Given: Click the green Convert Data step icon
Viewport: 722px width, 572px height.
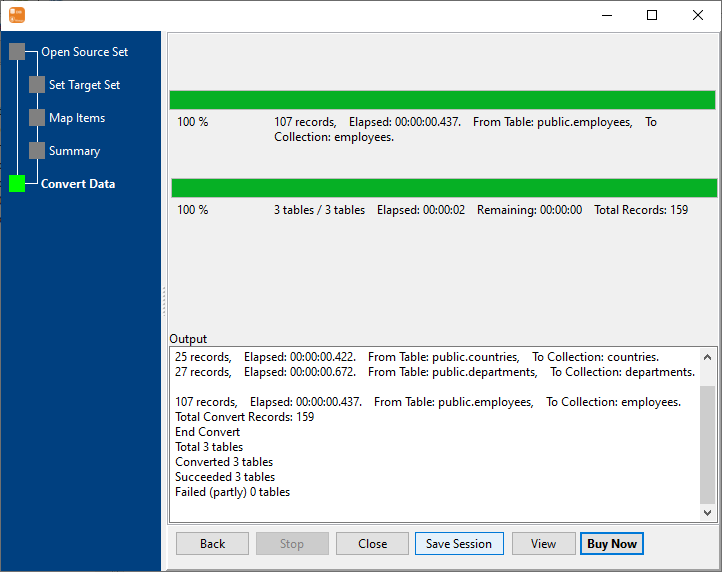Looking at the screenshot, I should tap(17, 184).
